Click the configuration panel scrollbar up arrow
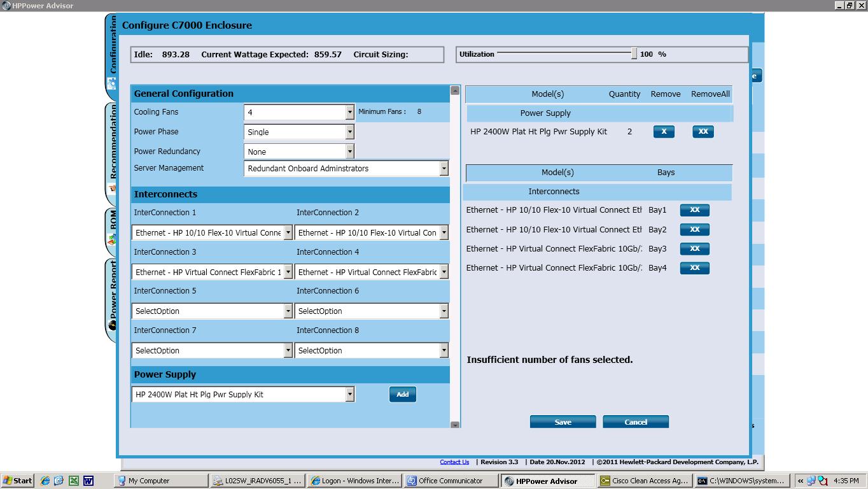 point(454,90)
